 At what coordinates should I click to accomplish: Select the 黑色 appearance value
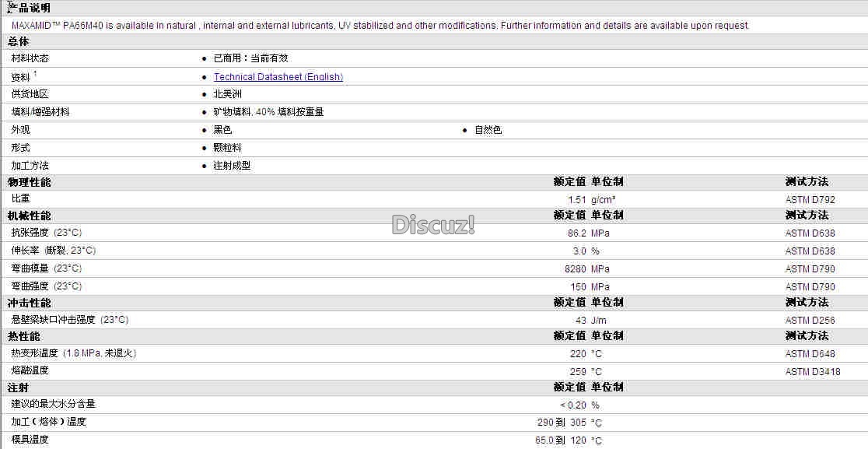coord(222,130)
